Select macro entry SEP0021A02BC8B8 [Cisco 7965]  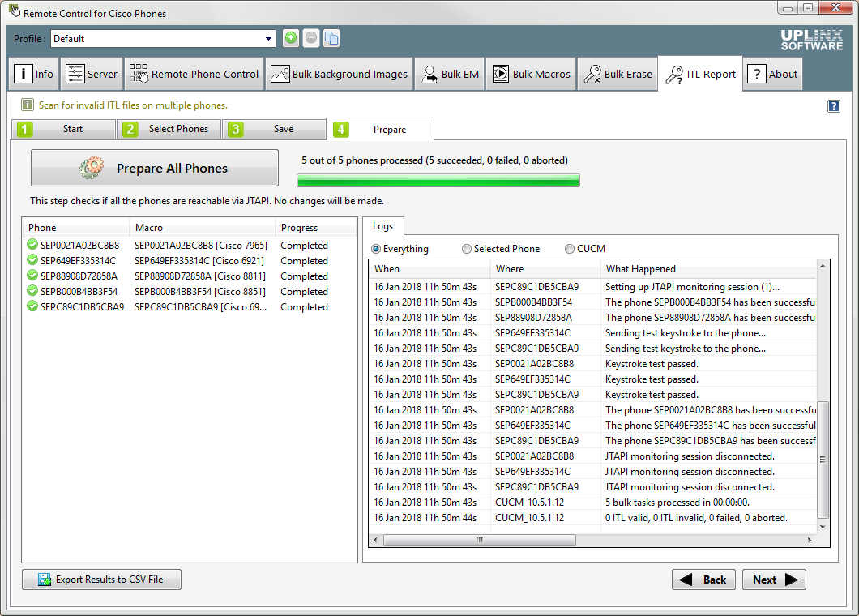pyautogui.click(x=201, y=246)
